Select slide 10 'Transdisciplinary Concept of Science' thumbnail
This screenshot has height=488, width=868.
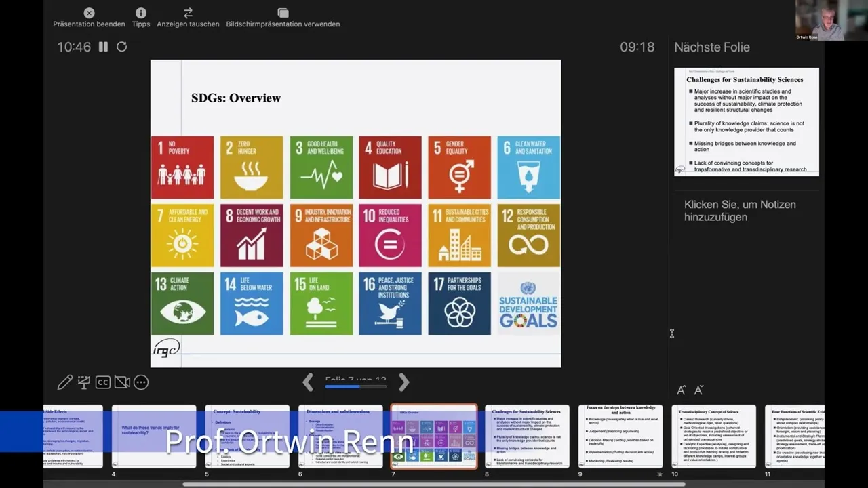tap(714, 436)
